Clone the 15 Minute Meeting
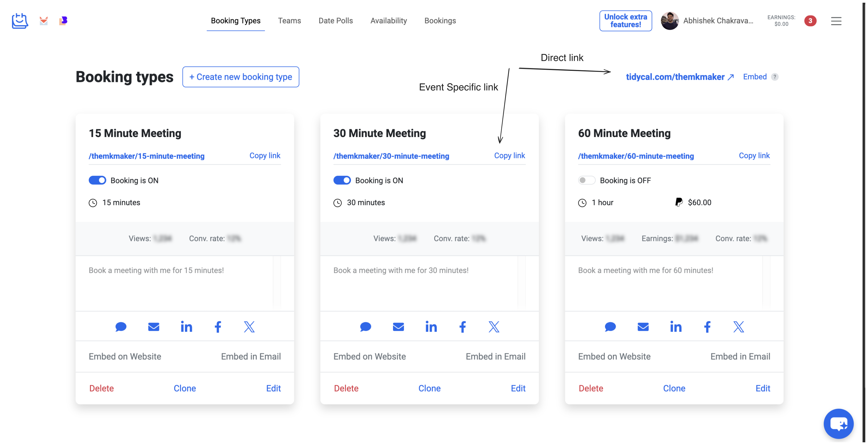Image resolution: width=868 pixels, height=445 pixels. [185, 388]
